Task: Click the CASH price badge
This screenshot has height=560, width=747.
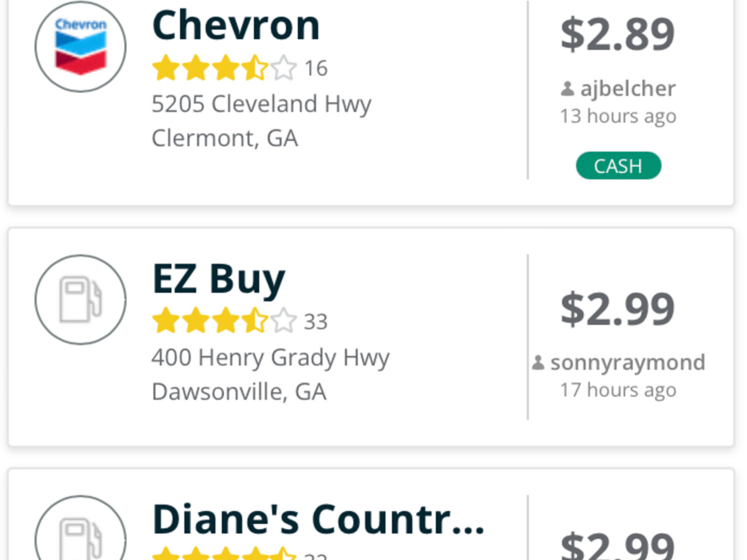Action: [x=618, y=166]
